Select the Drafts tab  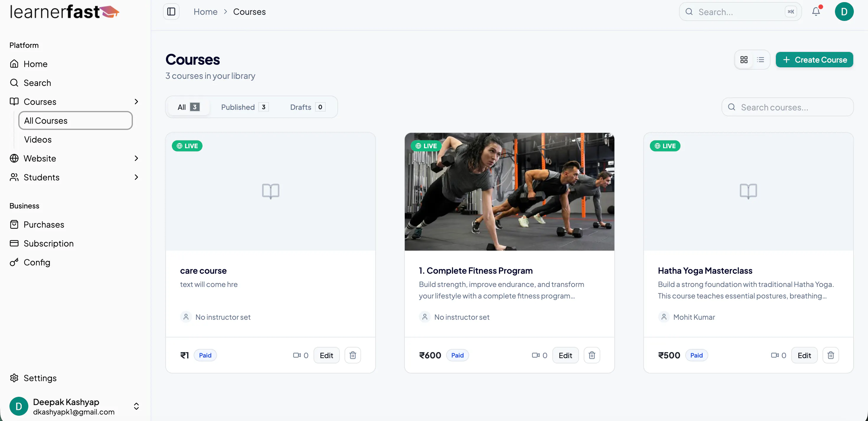307,107
